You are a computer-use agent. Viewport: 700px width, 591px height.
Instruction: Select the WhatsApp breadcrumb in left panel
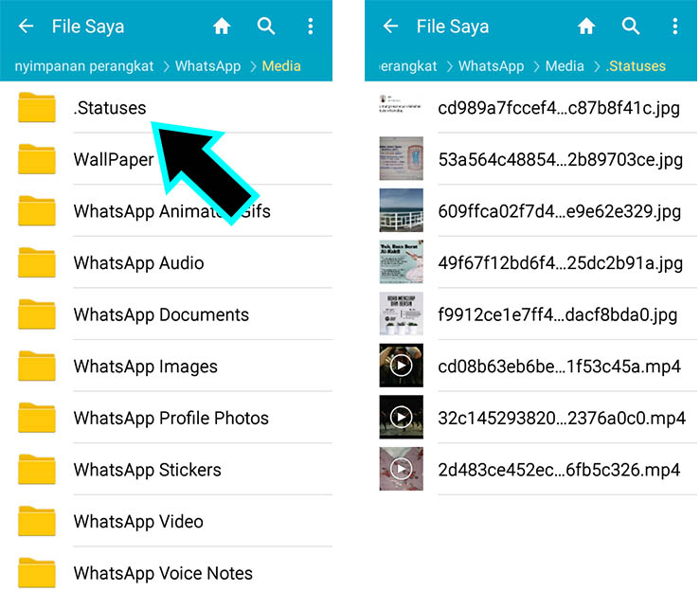click(206, 66)
